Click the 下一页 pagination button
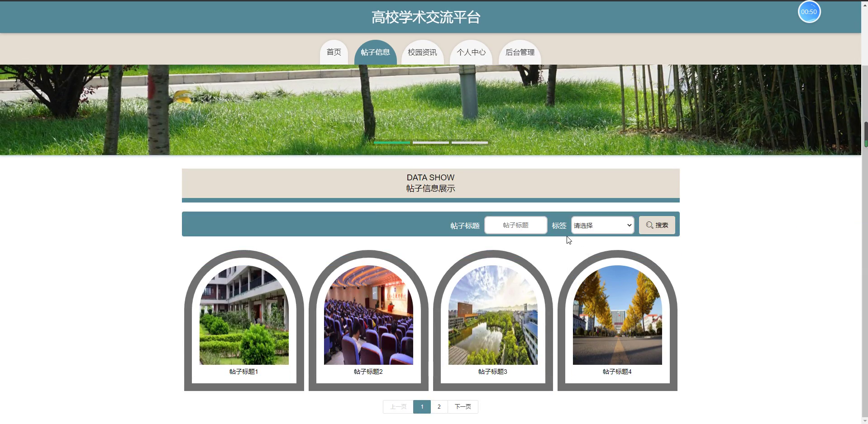868x424 pixels. 463,407
